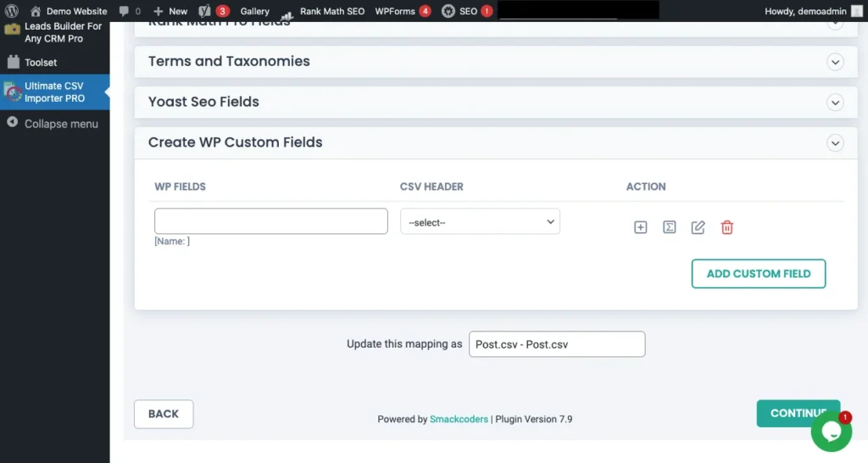
Task: Click the plus icon in the Action column
Action: tap(641, 227)
